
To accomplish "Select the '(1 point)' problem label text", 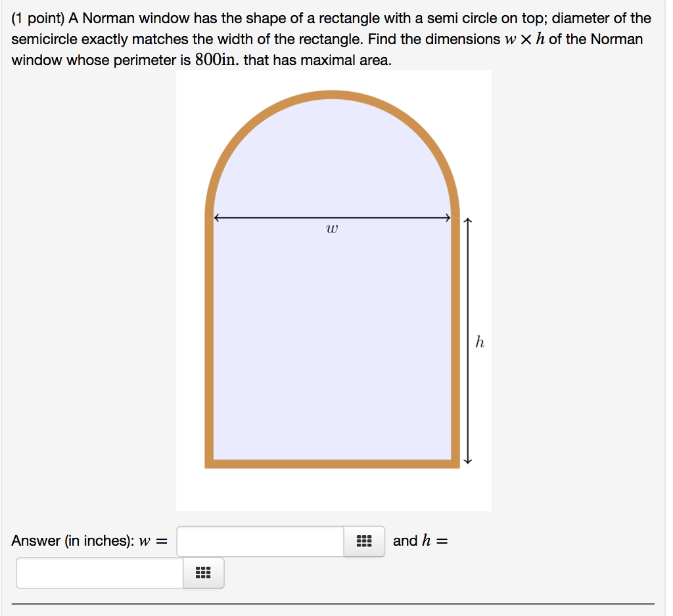I will point(37,18).
